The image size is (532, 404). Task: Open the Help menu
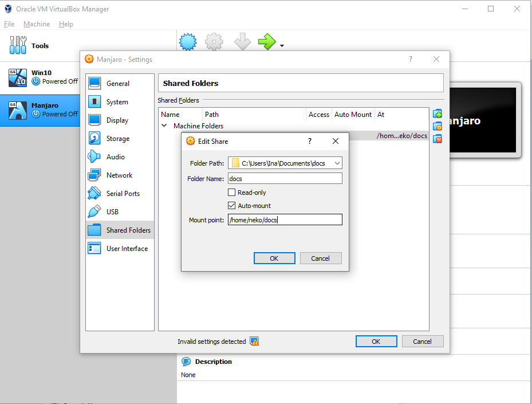tap(66, 23)
